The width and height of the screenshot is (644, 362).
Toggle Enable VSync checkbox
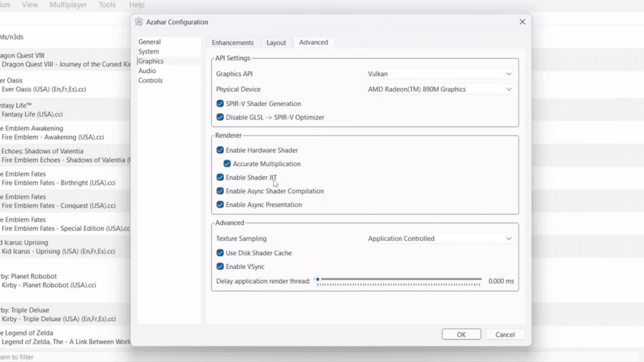coord(220,266)
